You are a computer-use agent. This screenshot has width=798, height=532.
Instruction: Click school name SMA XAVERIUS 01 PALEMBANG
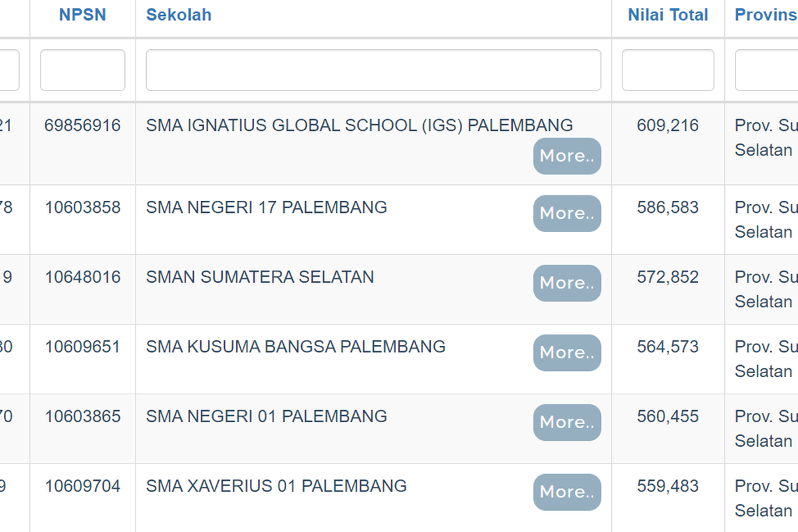point(277,486)
